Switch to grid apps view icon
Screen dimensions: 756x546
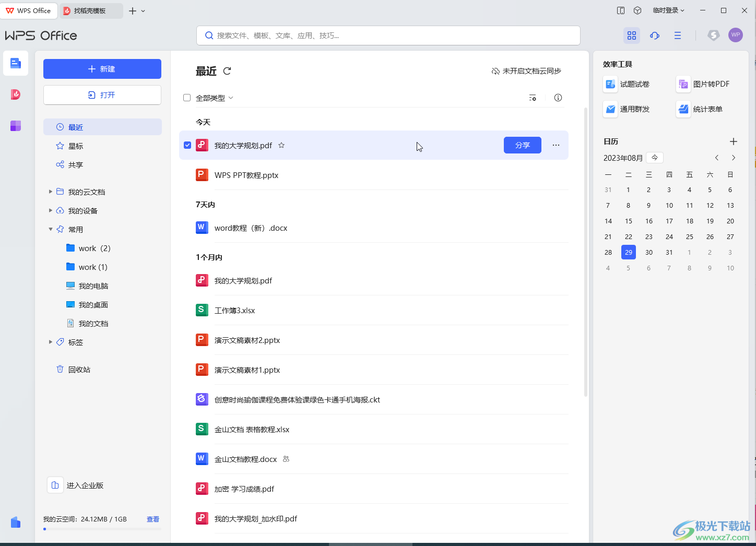[x=632, y=35]
